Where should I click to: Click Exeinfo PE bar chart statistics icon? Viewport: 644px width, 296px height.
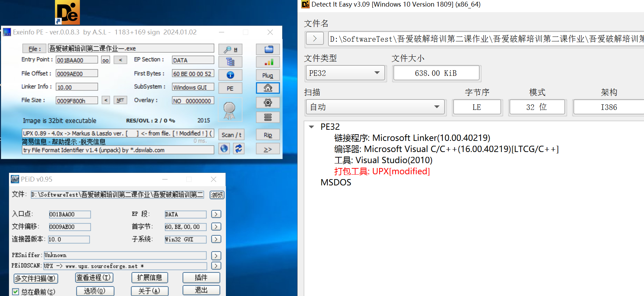click(x=268, y=62)
